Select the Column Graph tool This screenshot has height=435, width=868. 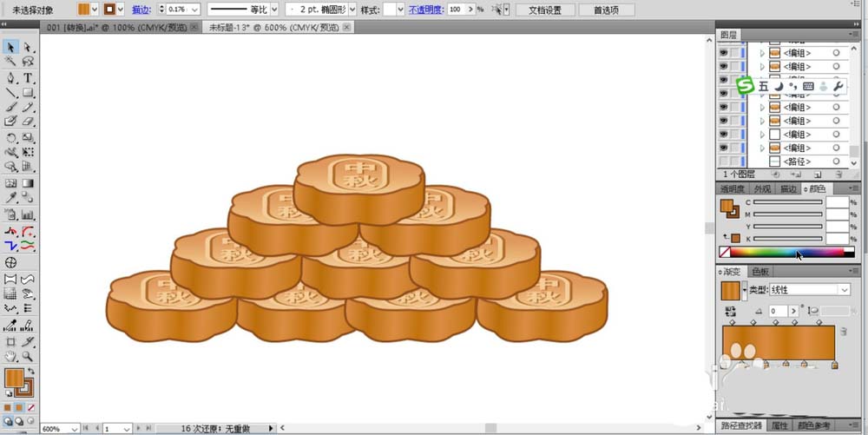tap(28, 214)
